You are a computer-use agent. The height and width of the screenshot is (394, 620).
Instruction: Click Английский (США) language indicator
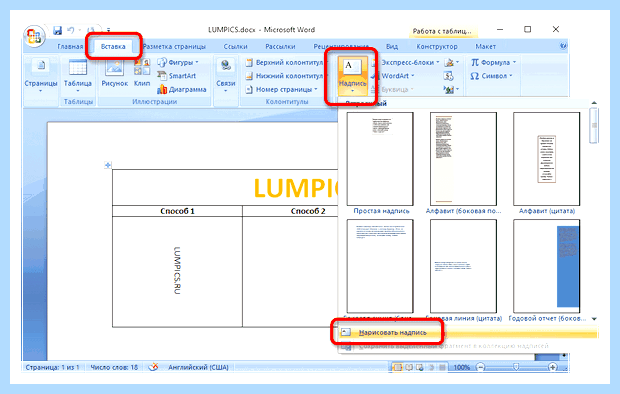tap(198, 367)
